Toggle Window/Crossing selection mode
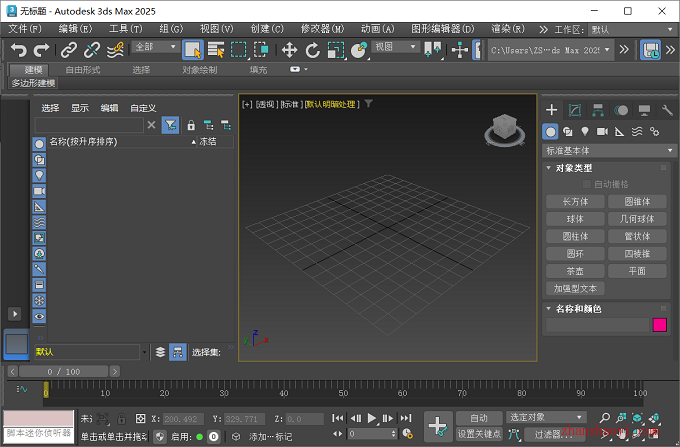The image size is (680, 447). point(262,50)
